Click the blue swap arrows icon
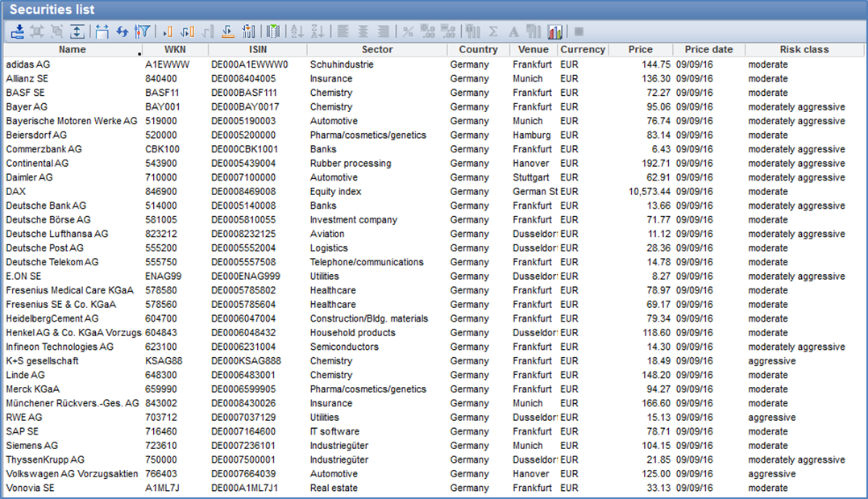 (x=123, y=31)
